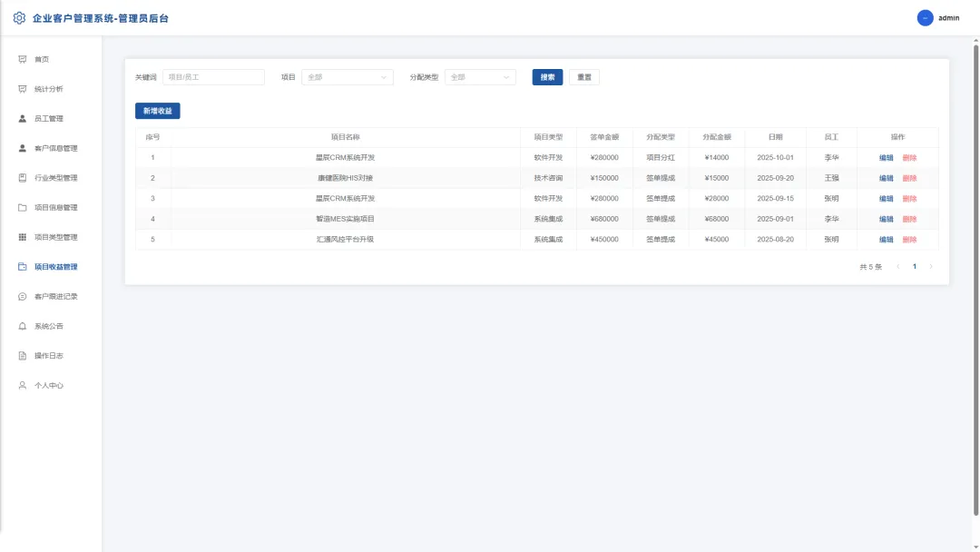Screen dimensions: 980x552
Task: Click the admin avatar icon
Action: coord(925,18)
